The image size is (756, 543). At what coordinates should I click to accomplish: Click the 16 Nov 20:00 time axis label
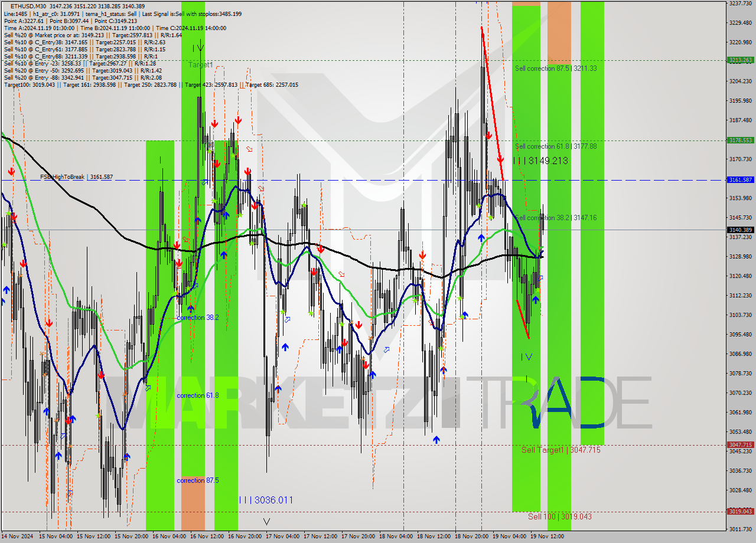[x=245, y=537]
